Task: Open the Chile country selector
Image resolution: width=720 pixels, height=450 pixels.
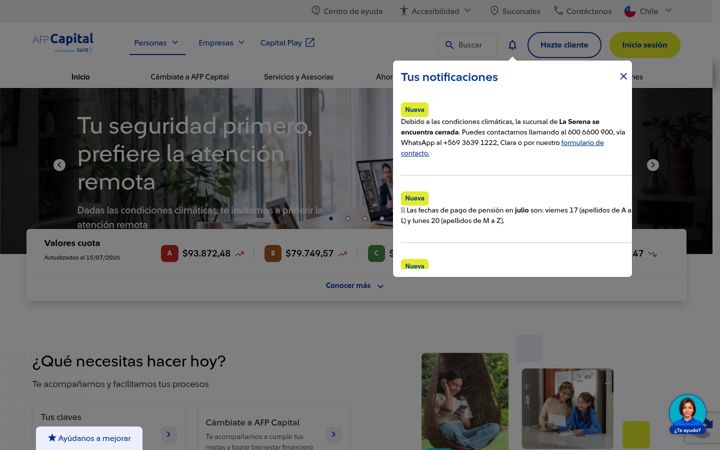Action: [648, 11]
